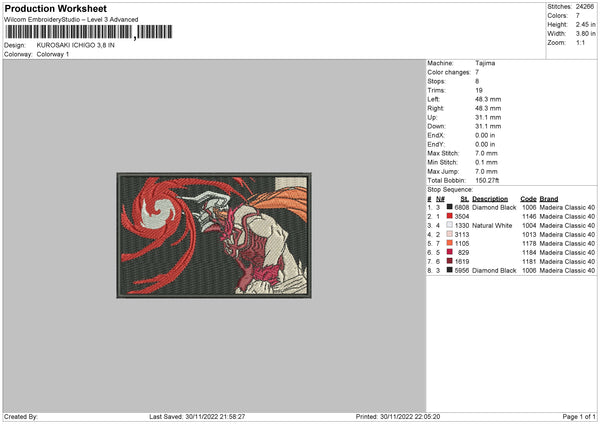Click thread code '1146'

click(529, 217)
